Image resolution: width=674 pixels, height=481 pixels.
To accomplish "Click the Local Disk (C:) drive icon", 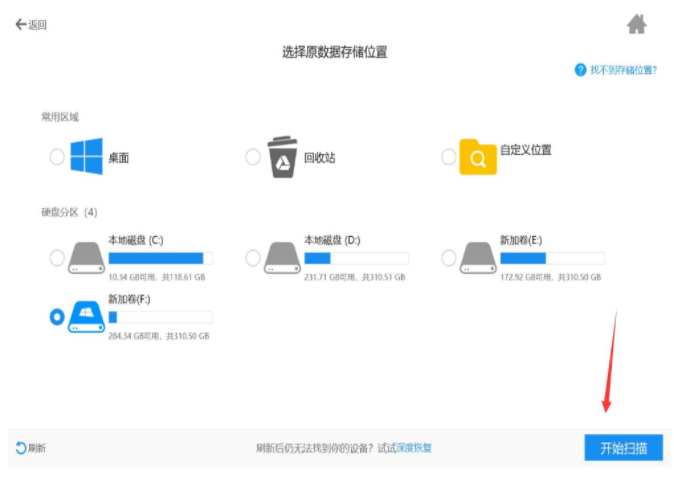I will tap(85, 259).
